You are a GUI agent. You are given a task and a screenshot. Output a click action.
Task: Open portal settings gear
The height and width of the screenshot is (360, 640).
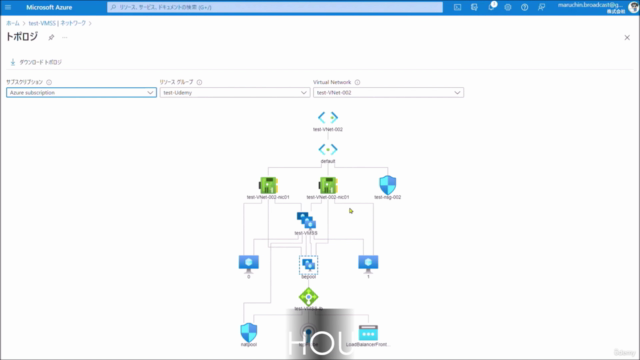click(508, 7)
